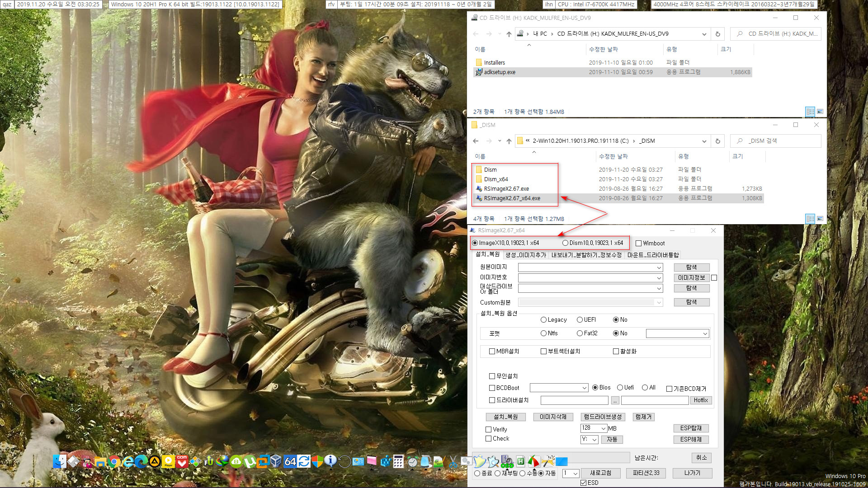This screenshot has height=488, width=868.
Task: Click the 램드라이브생성 button
Action: (x=603, y=417)
